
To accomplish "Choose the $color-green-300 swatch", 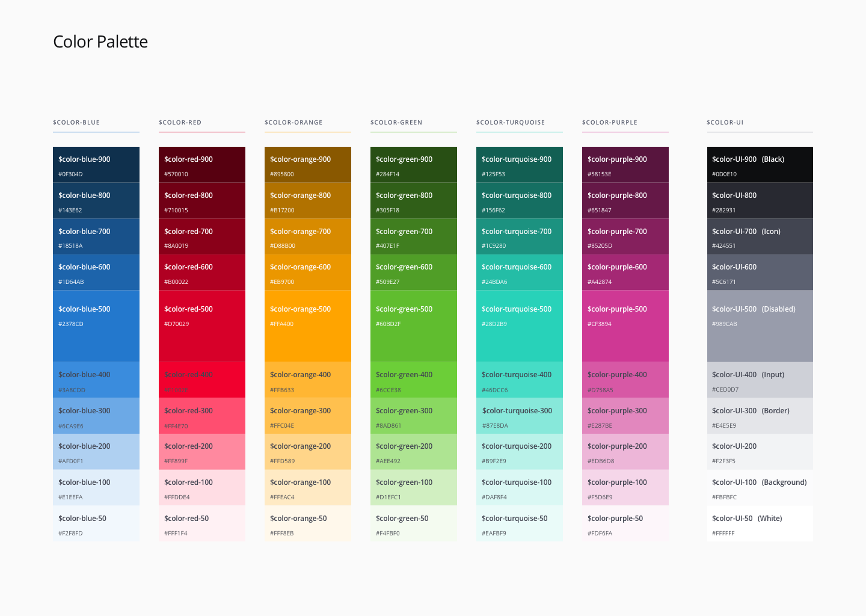I will pyautogui.click(x=414, y=416).
